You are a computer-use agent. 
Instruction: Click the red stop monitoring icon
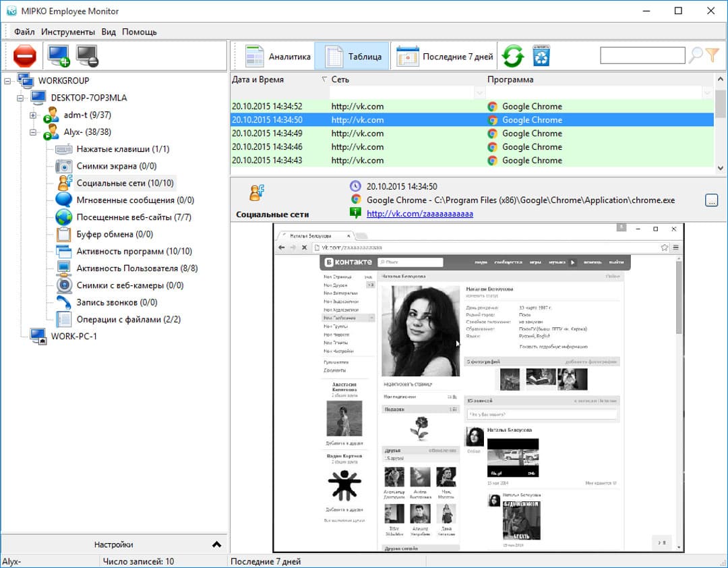pyautogui.click(x=24, y=56)
